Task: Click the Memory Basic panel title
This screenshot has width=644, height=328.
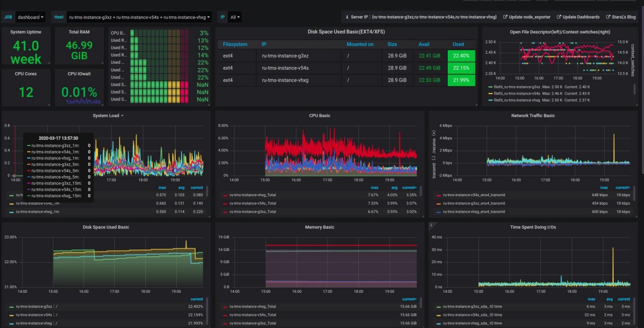Action: pyautogui.click(x=319, y=227)
